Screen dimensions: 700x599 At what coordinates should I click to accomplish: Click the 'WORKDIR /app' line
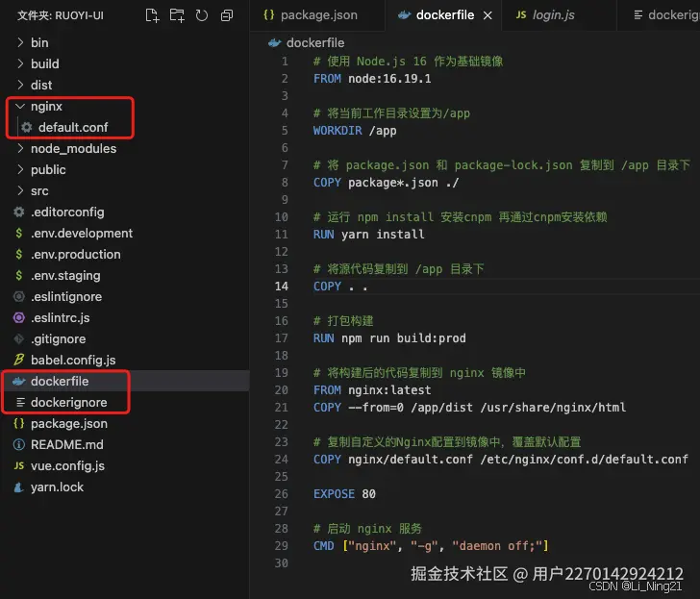click(355, 131)
